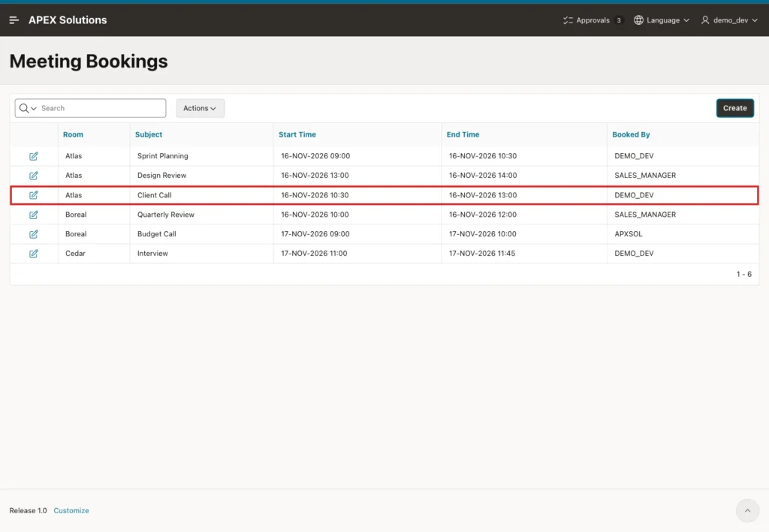Expand the demo_dev user menu chevron
This screenshot has height=532, width=769.
coord(755,20)
